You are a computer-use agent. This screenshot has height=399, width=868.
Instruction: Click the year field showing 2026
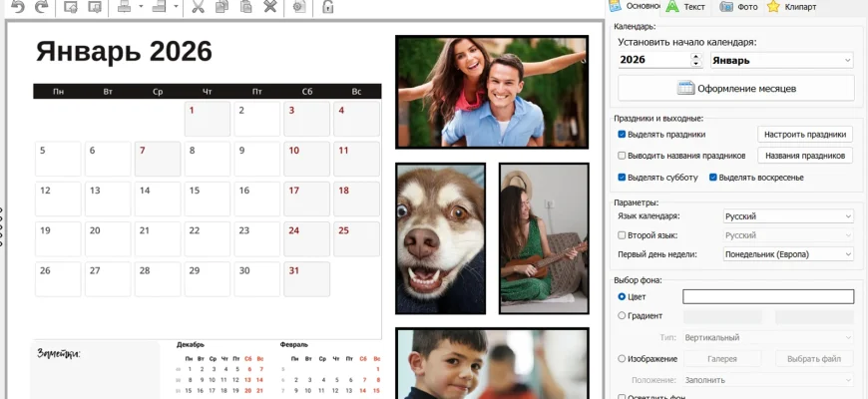pos(653,60)
